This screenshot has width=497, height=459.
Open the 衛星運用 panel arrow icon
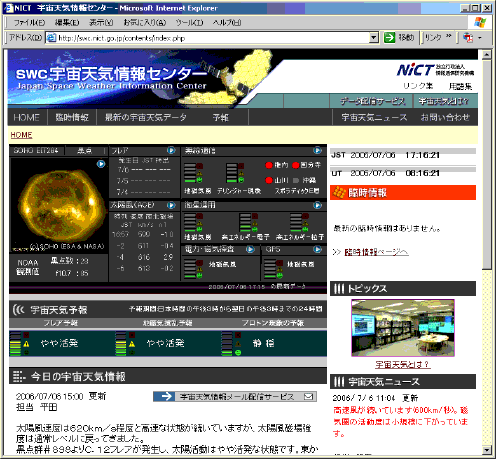317,205
